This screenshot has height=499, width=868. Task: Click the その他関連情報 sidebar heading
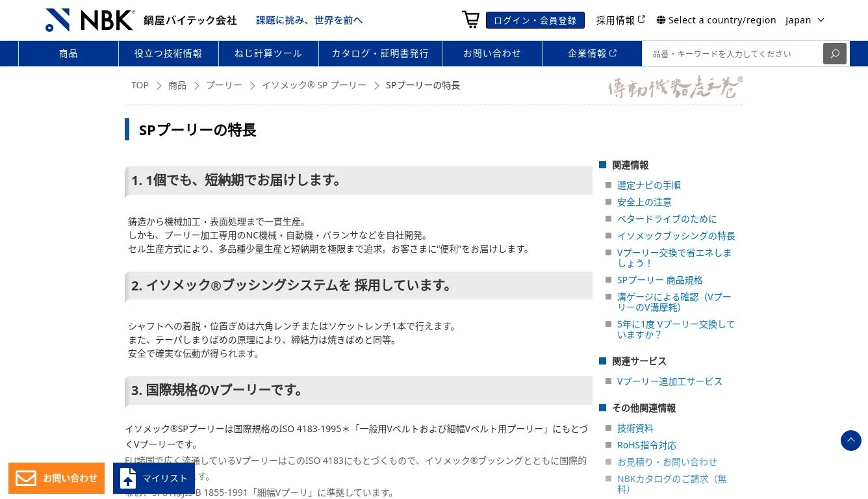644,408
